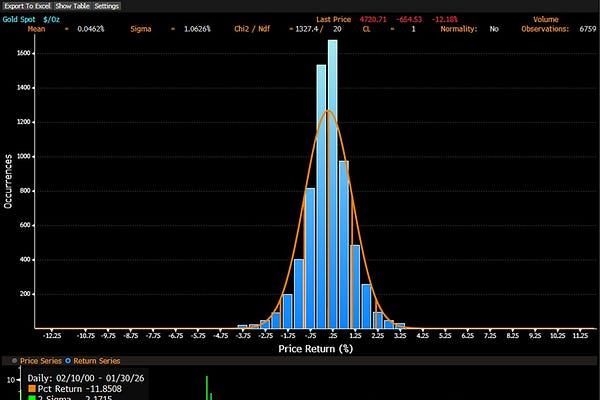
Task: Click the -12.25 x-axis label
Action: click(52, 336)
